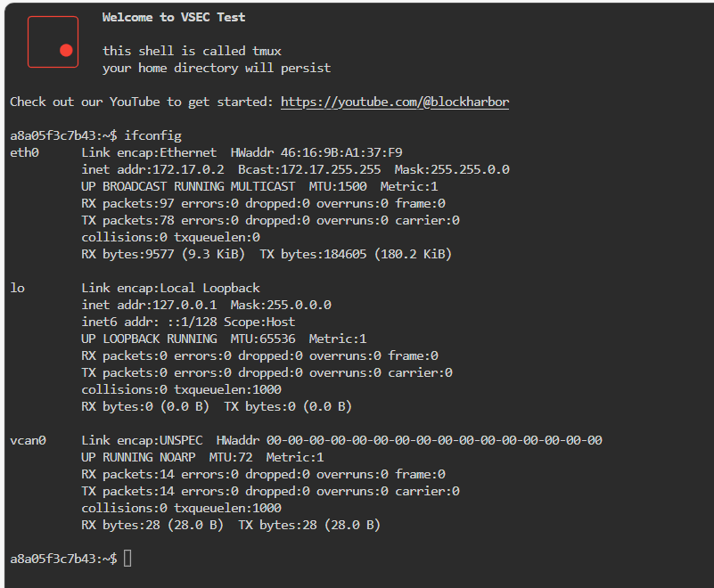Click the eth0 interface name
The image size is (714, 588).
click(x=25, y=152)
